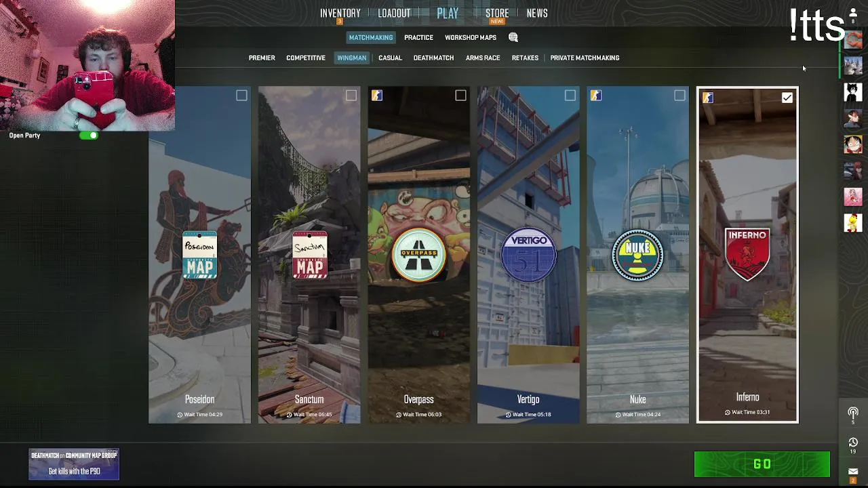
Task: Click friend avatar with orange hand
Action: [853, 39]
